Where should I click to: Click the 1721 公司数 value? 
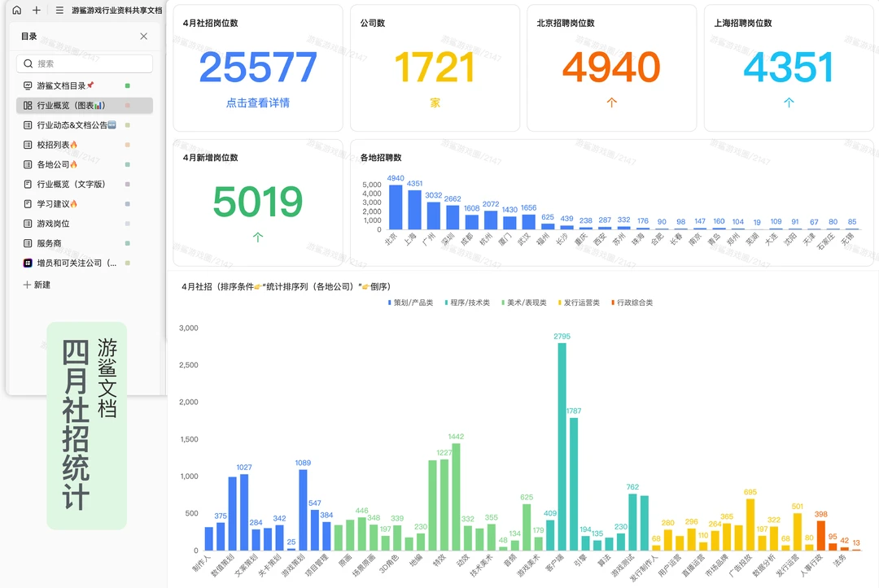click(435, 68)
